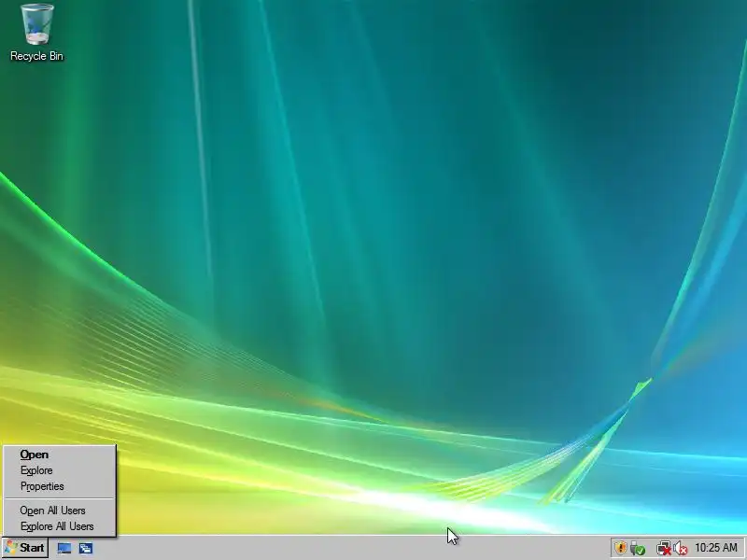Click the disconnected network tray icon
Viewport: 747px width, 560px height.
pyautogui.click(x=663, y=548)
